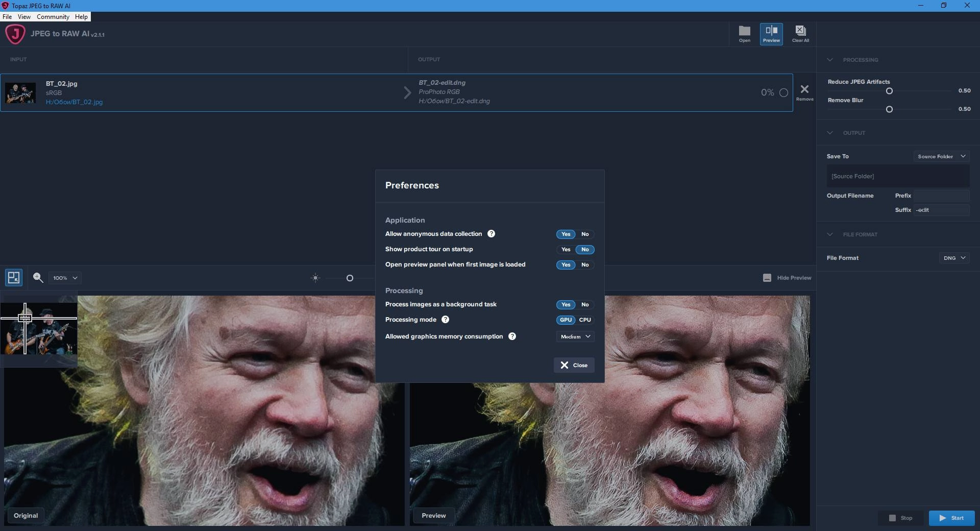Click the [Source Folder] path field
980x531 pixels.
coord(898,176)
